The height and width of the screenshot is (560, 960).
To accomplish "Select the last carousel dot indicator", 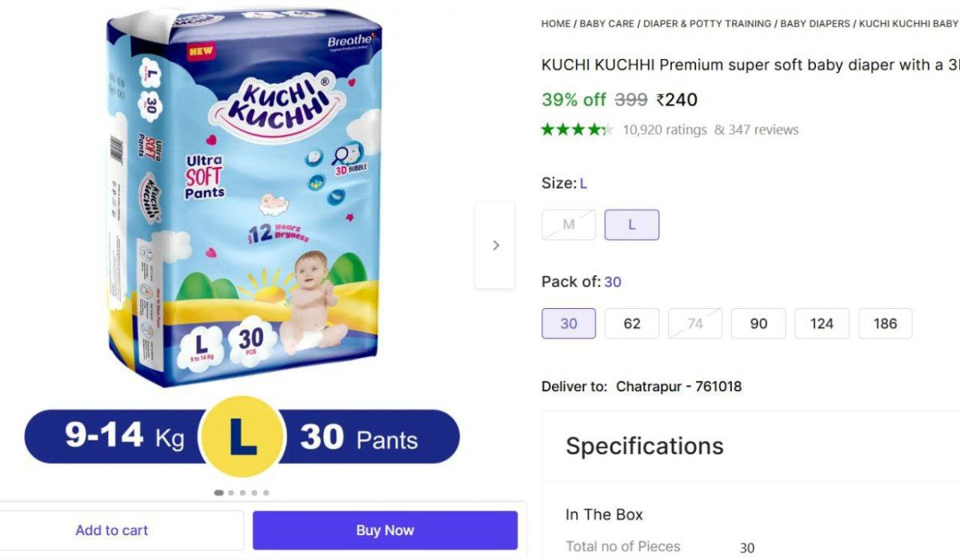I will [266, 493].
